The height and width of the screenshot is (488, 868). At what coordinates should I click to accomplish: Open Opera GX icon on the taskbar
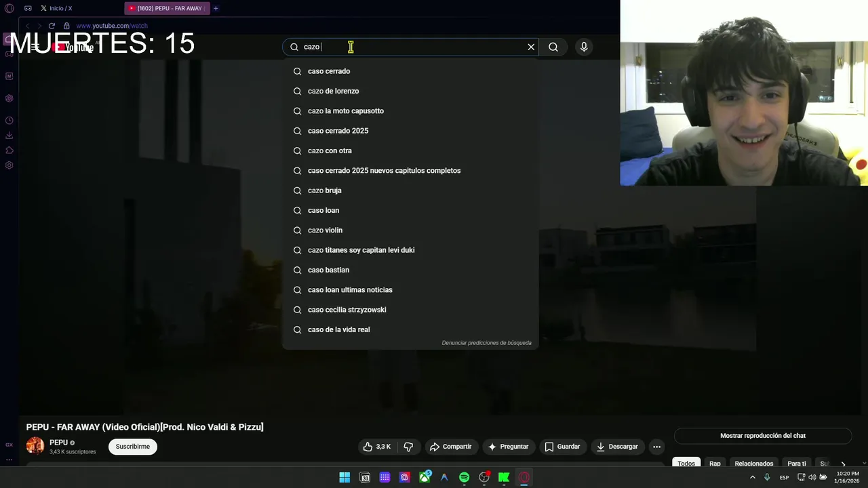point(524,477)
